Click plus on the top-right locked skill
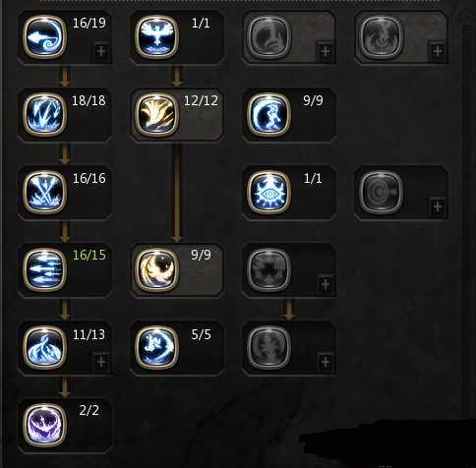Viewport: 476px width, 468px height. pos(438,51)
